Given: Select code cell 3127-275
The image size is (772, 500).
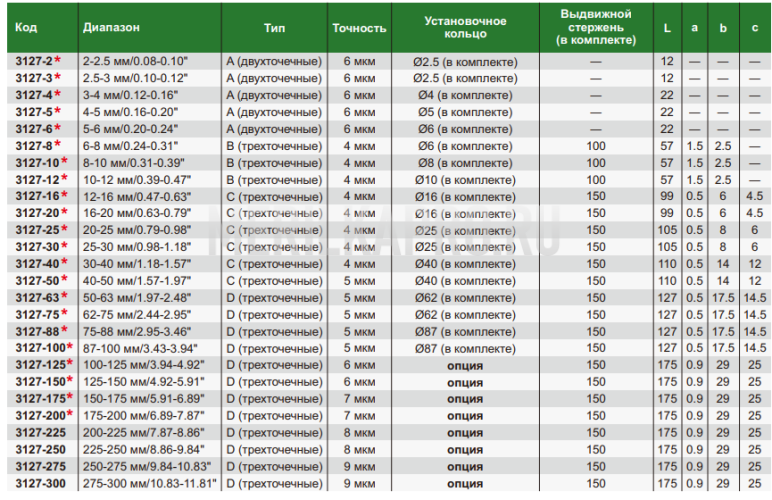Looking at the screenshot, I should point(40,466).
